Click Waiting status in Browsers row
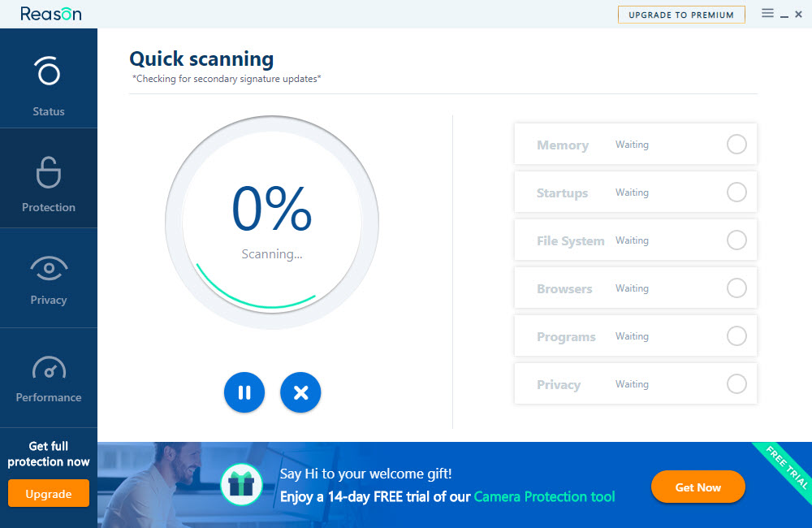 (x=632, y=288)
